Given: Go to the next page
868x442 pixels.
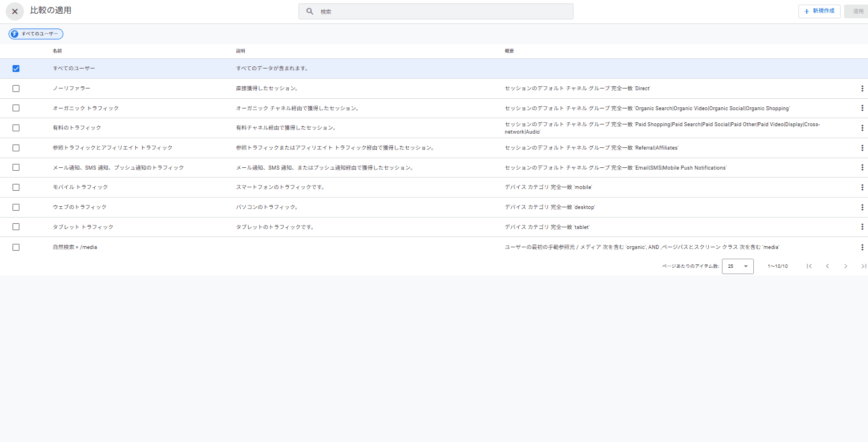Looking at the screenshot, I should [x=846, y=266].
